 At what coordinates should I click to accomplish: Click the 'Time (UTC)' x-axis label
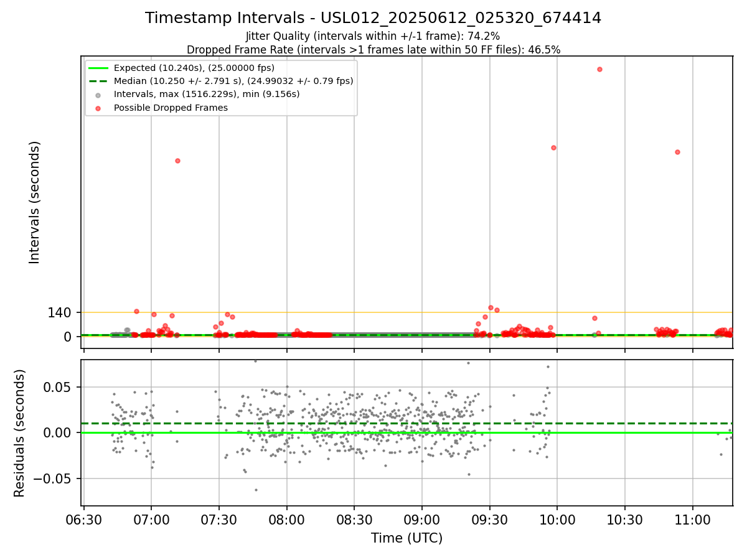407,538
